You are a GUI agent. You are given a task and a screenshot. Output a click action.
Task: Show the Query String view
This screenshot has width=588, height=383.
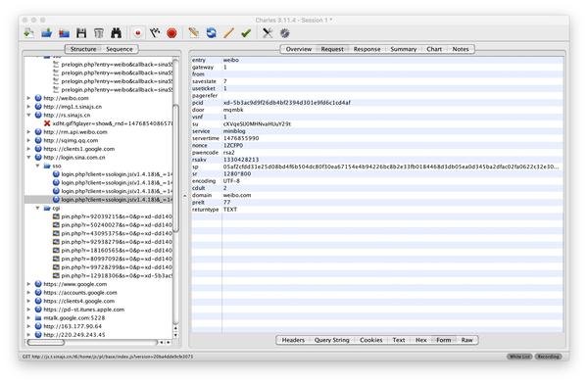pyautogui.click(x=332, y=340)
